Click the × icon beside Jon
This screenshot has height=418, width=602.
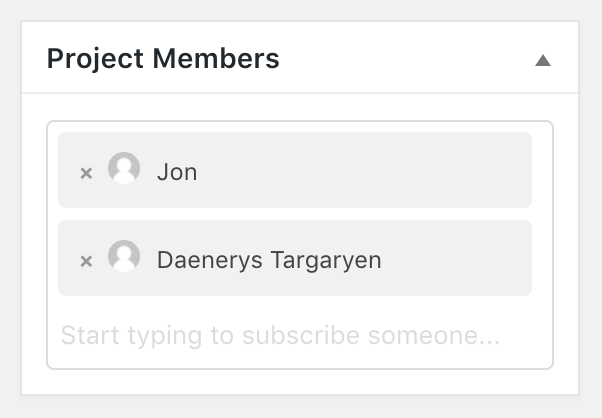[86, 172]
